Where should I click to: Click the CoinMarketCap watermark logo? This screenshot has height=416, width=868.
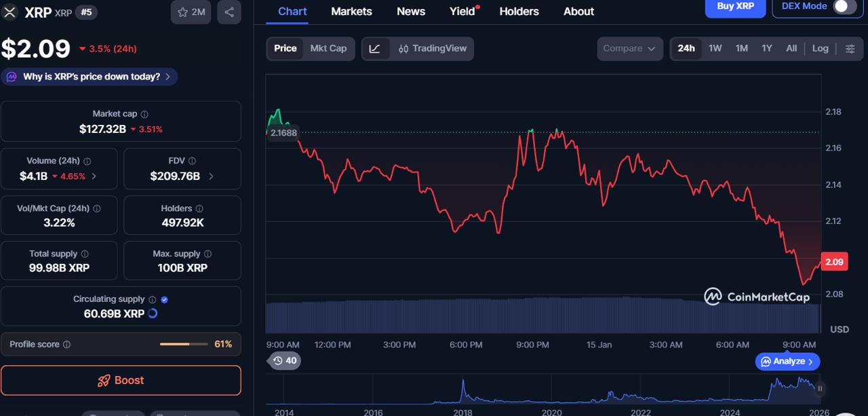click(713, 296)
